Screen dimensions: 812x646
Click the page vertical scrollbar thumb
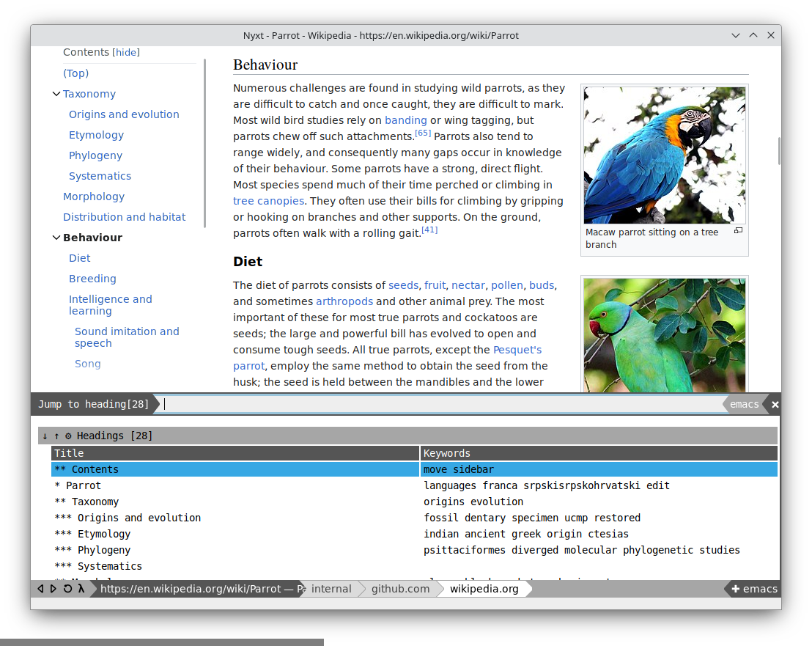click(779, 151)
